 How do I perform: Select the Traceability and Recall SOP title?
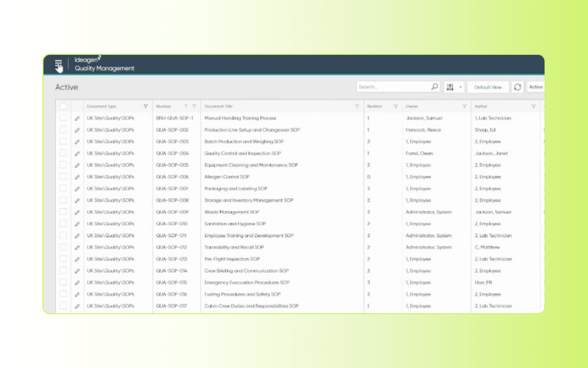(234, 247)
